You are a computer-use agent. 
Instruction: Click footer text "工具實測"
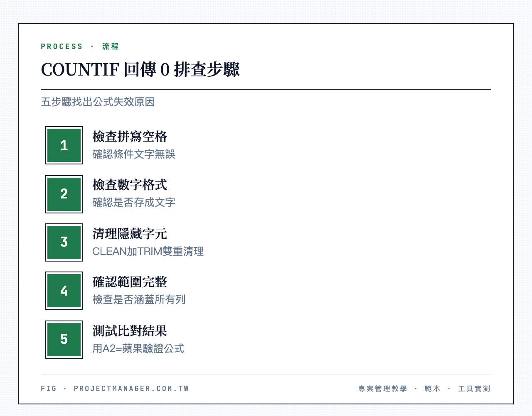point(474,389)
